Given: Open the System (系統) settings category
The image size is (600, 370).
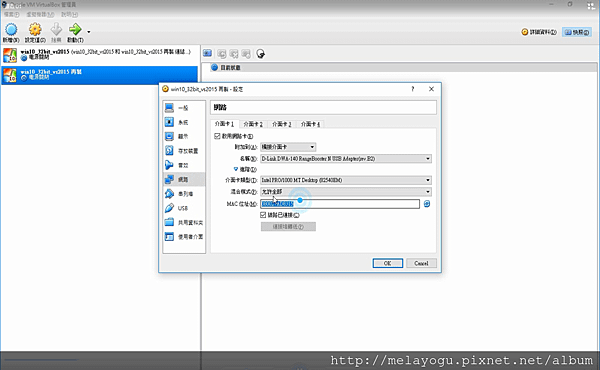Looking at the screenshot, I should (184, 122).
